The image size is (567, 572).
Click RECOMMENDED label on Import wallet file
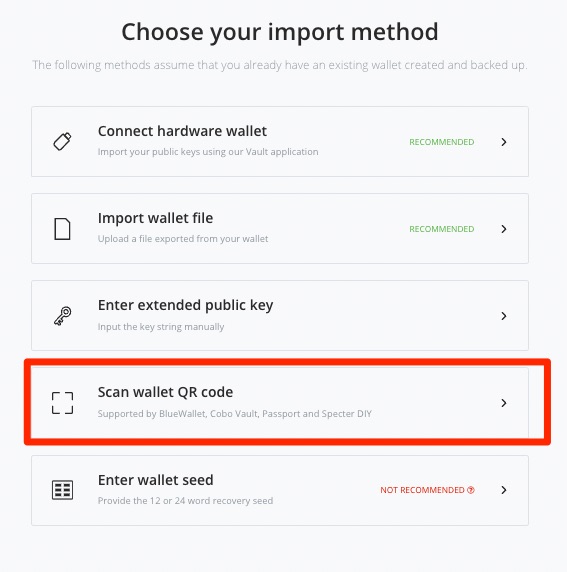point(441,229)
